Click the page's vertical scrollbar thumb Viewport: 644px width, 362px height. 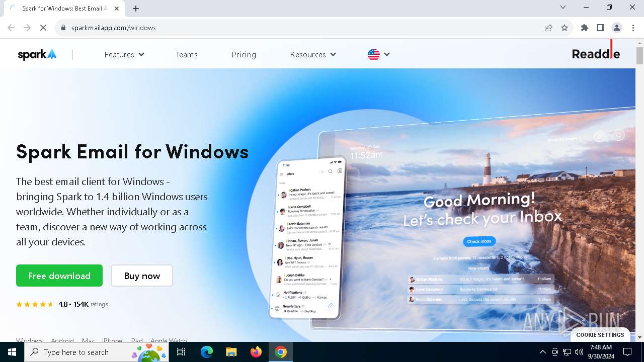click(x=639, y=56)
